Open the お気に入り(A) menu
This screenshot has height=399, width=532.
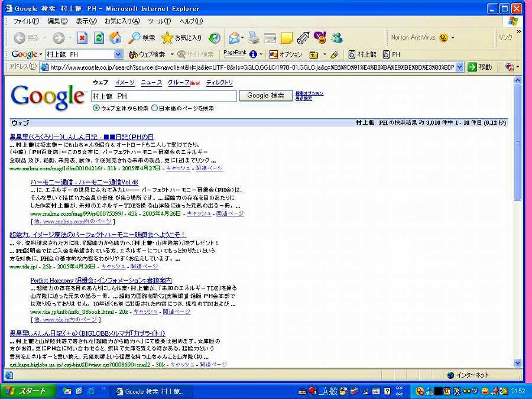[x=122, y=21]
